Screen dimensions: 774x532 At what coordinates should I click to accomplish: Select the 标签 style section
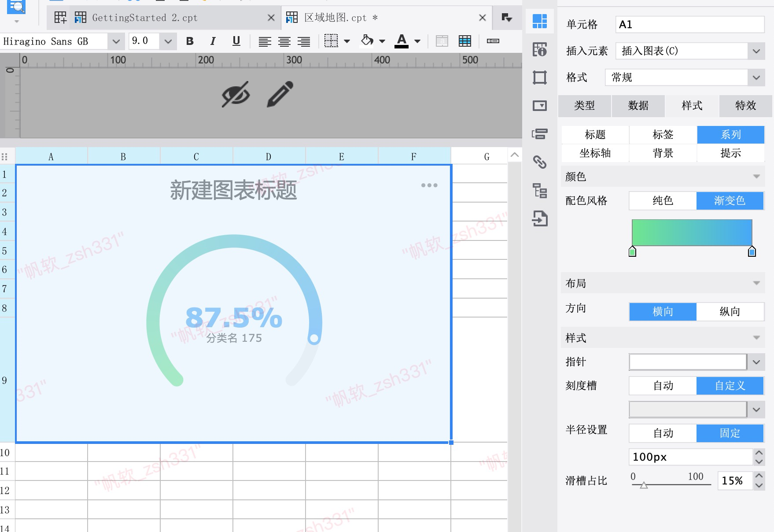click(663, 135)
